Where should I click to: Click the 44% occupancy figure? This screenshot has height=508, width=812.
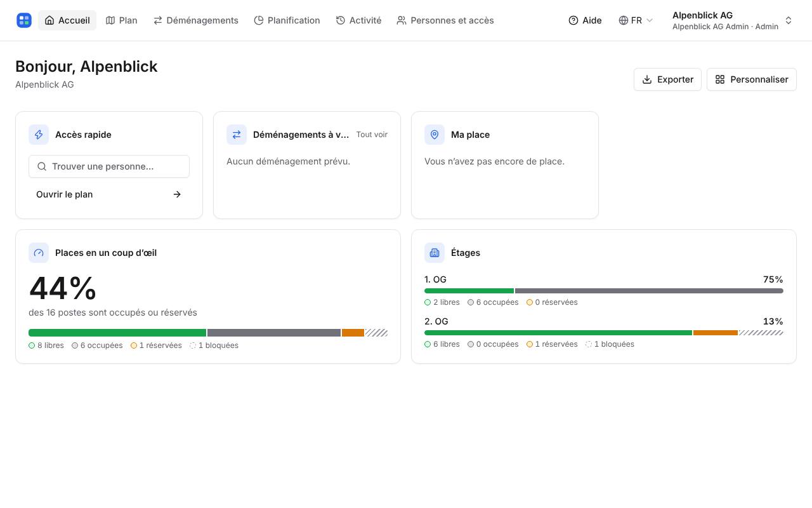tap(63, 288)
